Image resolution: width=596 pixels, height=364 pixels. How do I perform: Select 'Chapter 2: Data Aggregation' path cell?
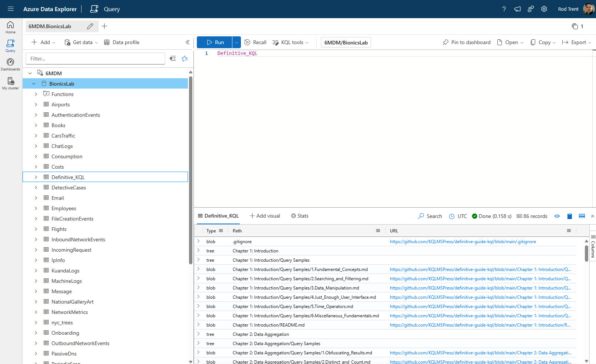coord(261,334)
